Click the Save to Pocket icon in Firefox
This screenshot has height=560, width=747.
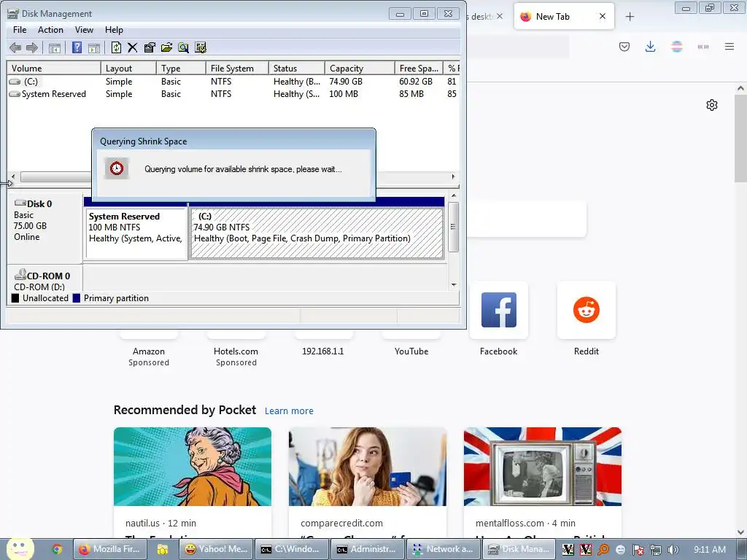pyautogui.click(x=624, y=47)
